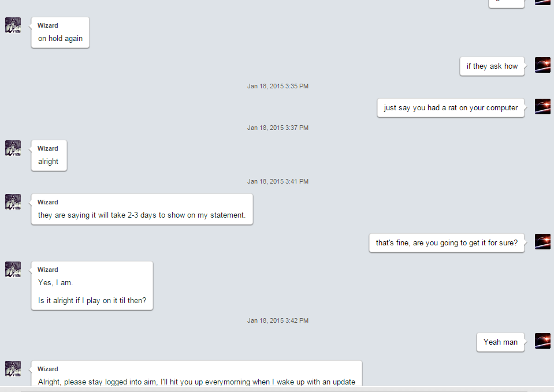Image resolution: width=554 pixels, height=392 pixels.
Task: Click Wizard's avatar next to 'alright'
Action: 13,148
